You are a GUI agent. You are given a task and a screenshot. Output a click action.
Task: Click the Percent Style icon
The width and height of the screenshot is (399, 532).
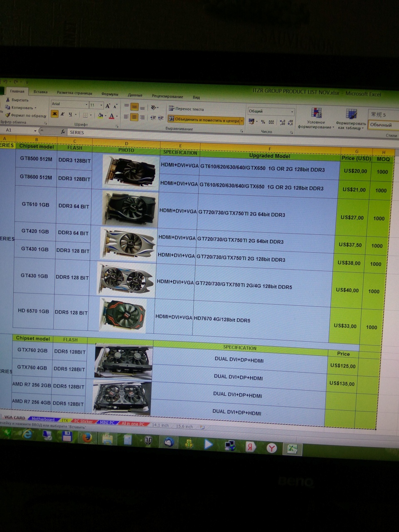coord(263,122)
